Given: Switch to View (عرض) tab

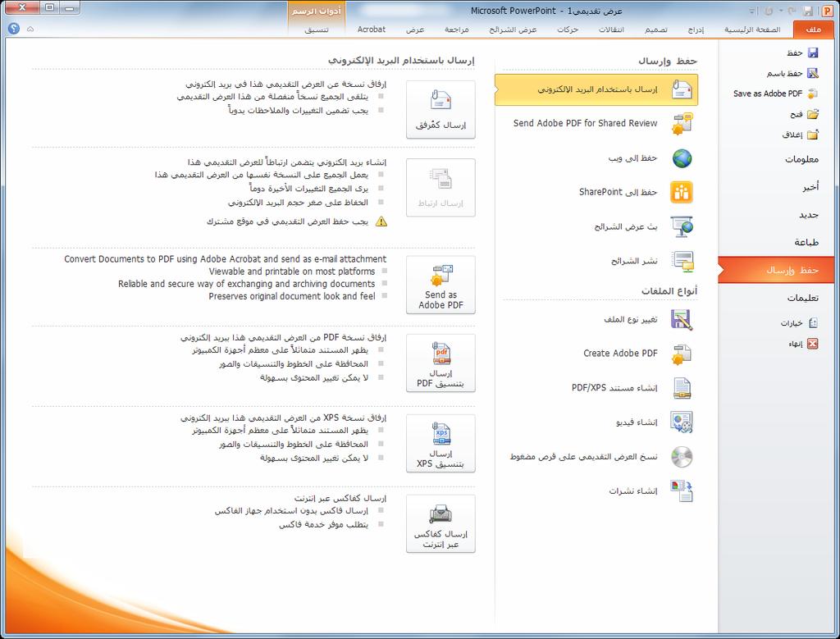Looking at the screenshot, I should [x=414, y=30].
